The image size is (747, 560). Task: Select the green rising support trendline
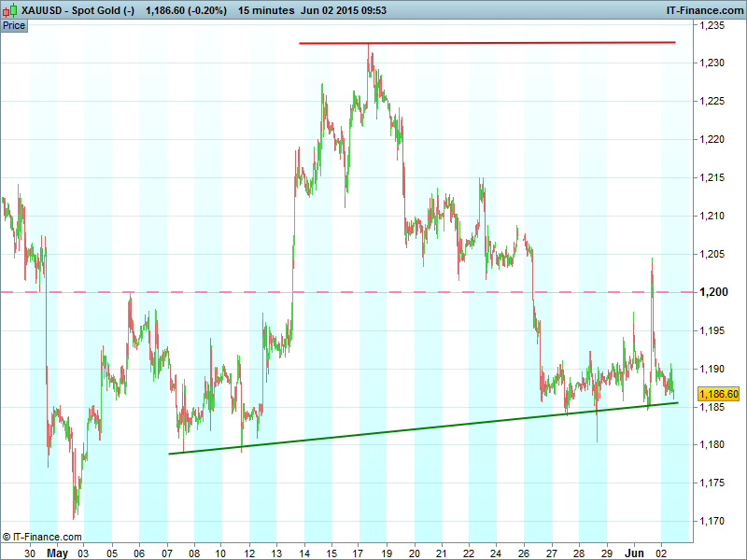420,428
